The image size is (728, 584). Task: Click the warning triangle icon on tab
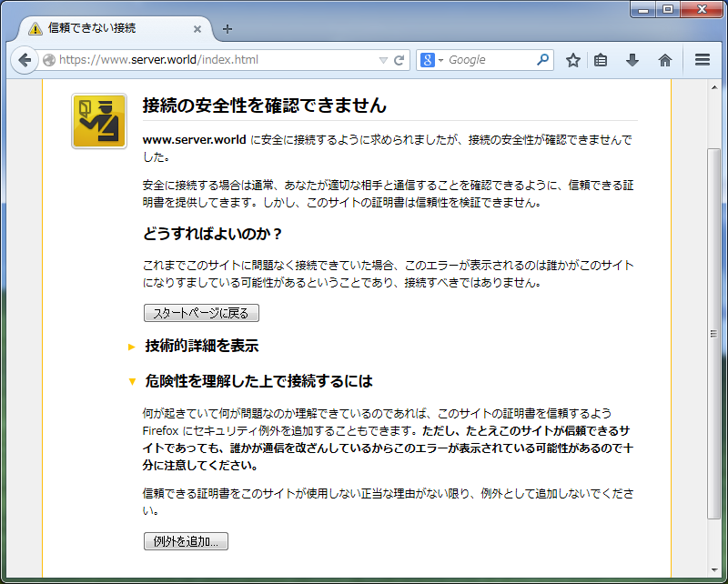pos(35,29)
